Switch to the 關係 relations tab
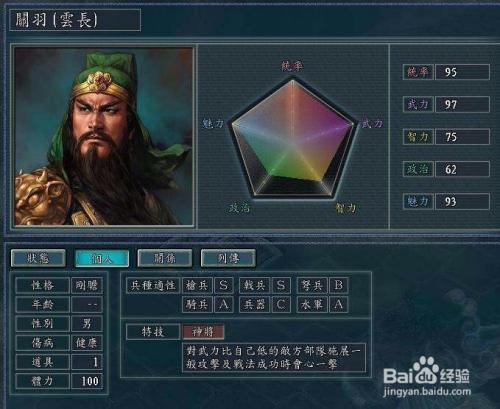The width and height of the screenshot is (500, 409). [x=165, y=258]
